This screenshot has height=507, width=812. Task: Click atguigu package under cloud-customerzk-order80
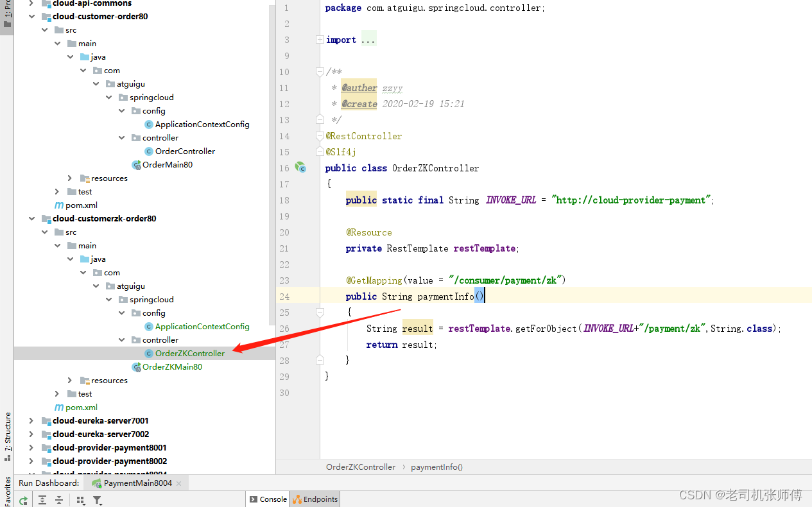(131, 286)
